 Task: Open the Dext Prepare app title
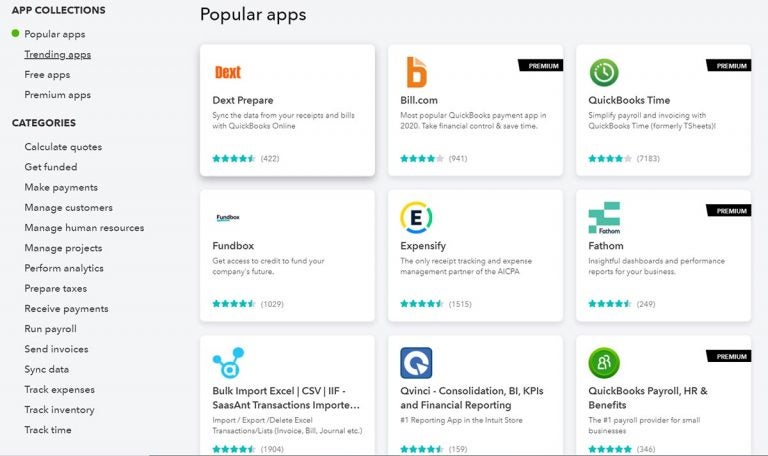pos(243,100)
